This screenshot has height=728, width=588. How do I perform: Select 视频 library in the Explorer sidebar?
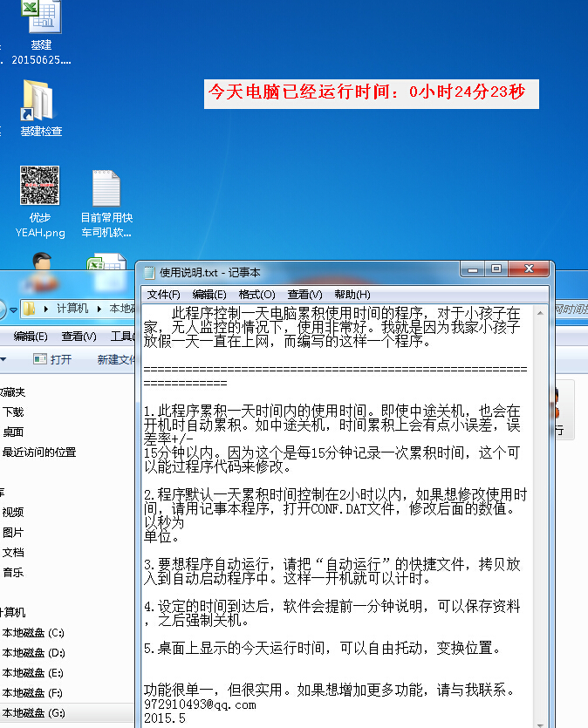coord(13,512)
